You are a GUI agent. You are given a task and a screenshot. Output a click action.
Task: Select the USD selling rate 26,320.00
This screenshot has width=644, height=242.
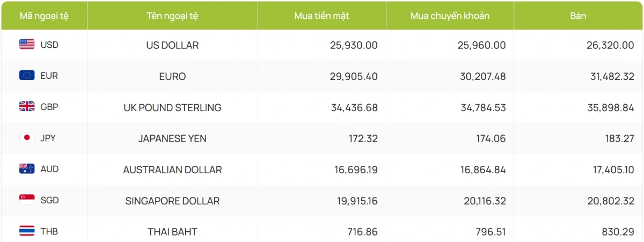point(610,45)
